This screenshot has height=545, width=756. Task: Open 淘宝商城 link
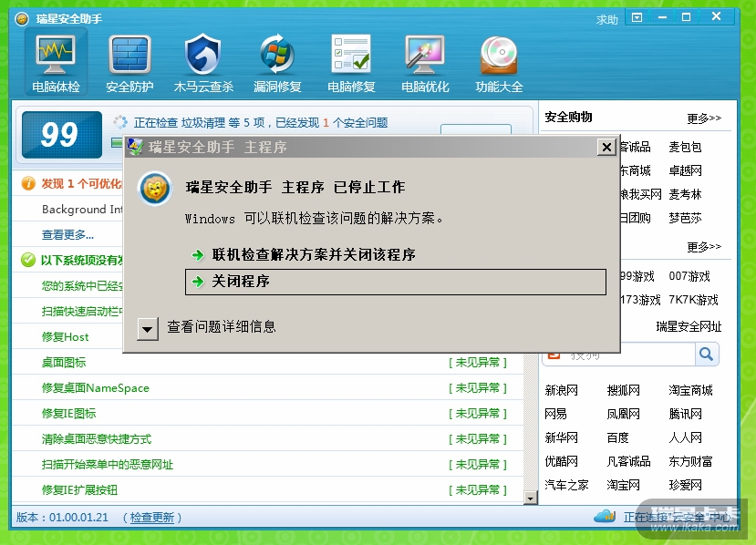690,390
